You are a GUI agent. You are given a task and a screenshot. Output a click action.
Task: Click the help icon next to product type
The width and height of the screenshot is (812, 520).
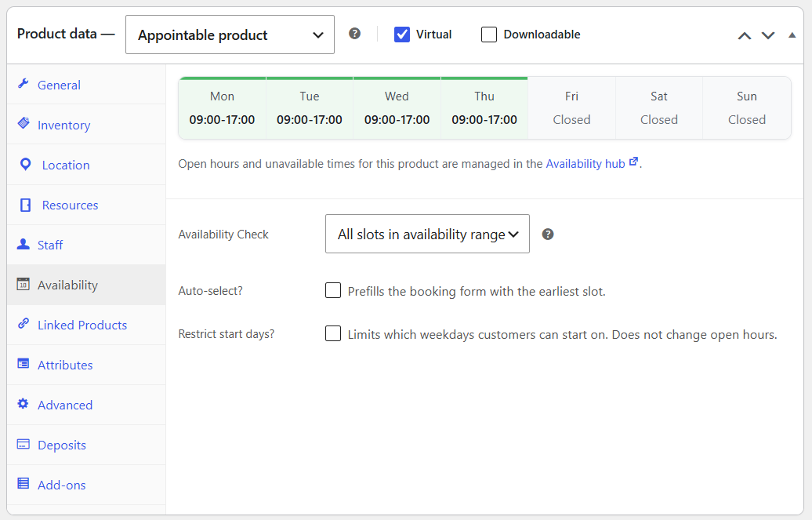[354, 34]
